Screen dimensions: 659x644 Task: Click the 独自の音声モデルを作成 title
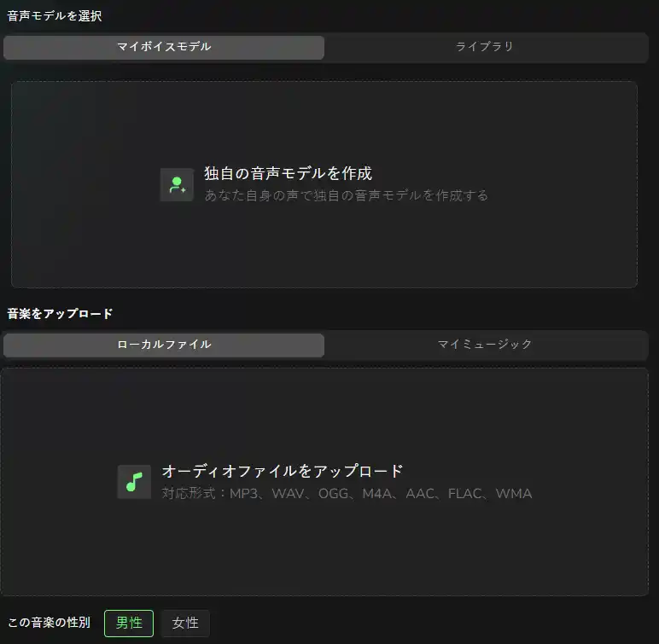(x=288, y=173)
